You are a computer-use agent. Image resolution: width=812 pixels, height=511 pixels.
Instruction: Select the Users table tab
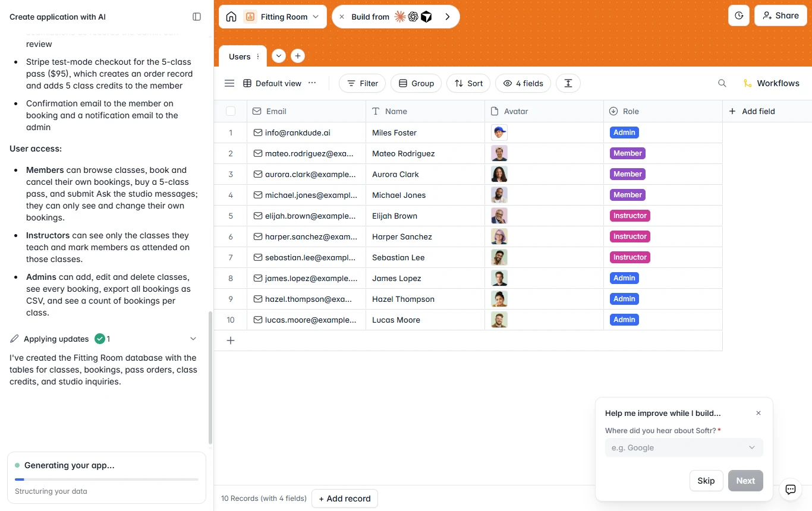tap(240, 56)
